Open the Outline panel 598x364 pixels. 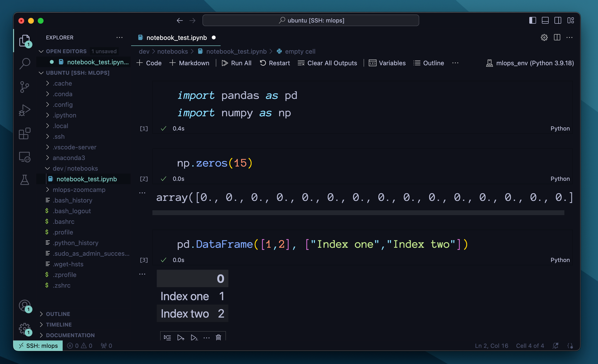(x=428, y=63)
